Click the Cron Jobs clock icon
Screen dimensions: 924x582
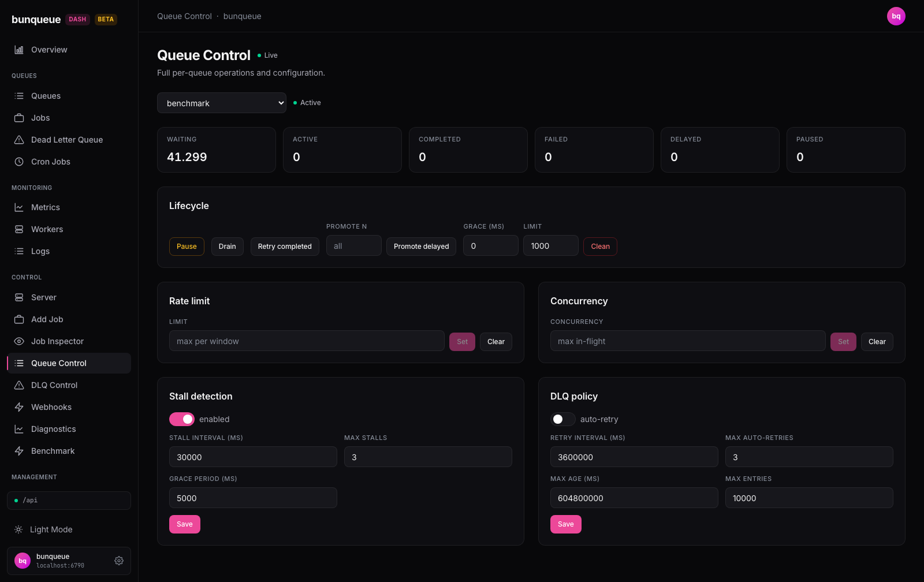coord(19,162)
